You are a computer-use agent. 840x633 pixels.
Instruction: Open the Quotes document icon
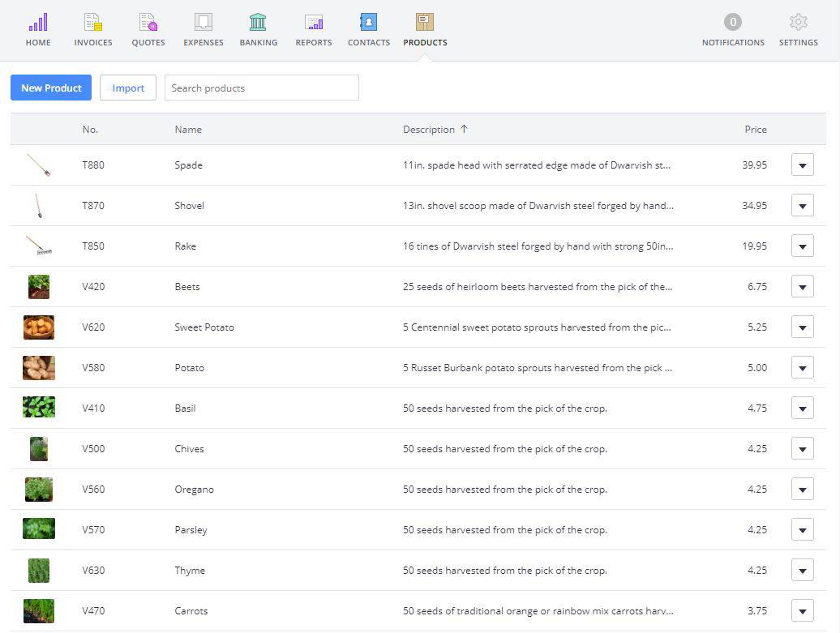[x=148, y=22]
